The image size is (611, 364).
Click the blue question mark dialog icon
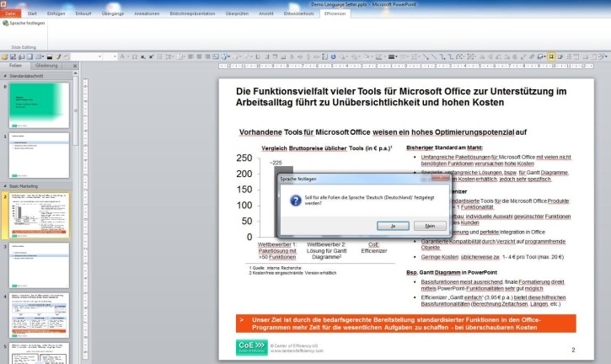pos(296,201)
